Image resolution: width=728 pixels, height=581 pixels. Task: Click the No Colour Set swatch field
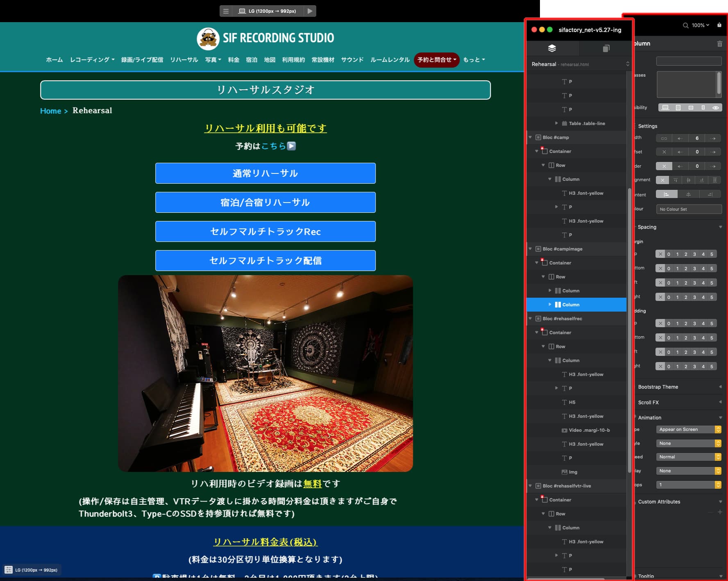(x=688, y=209)
